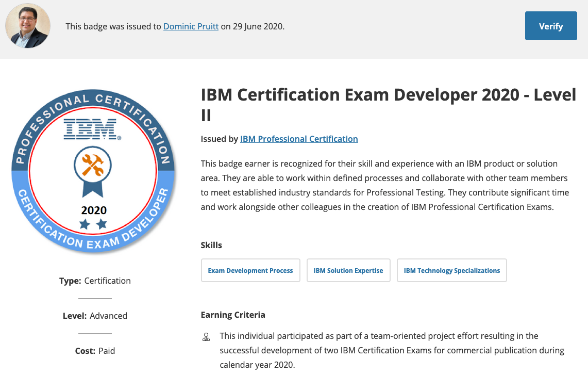
Task: Click the Cost: Paid label
Action: [x=95, y=351]
